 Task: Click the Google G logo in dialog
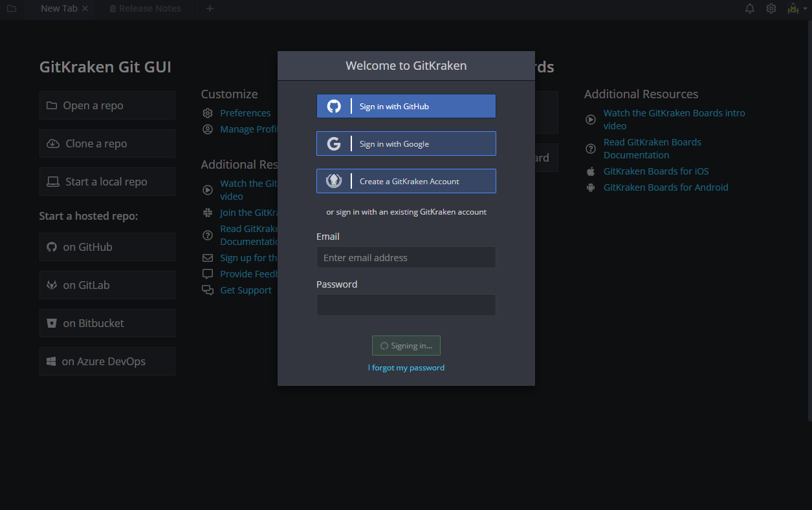tap(334, 143)
